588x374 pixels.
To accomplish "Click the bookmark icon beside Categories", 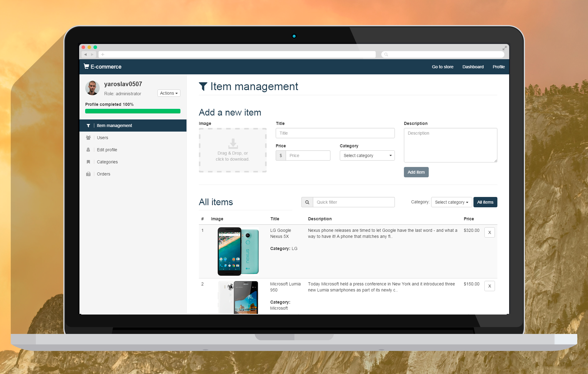I will point(88,162).
